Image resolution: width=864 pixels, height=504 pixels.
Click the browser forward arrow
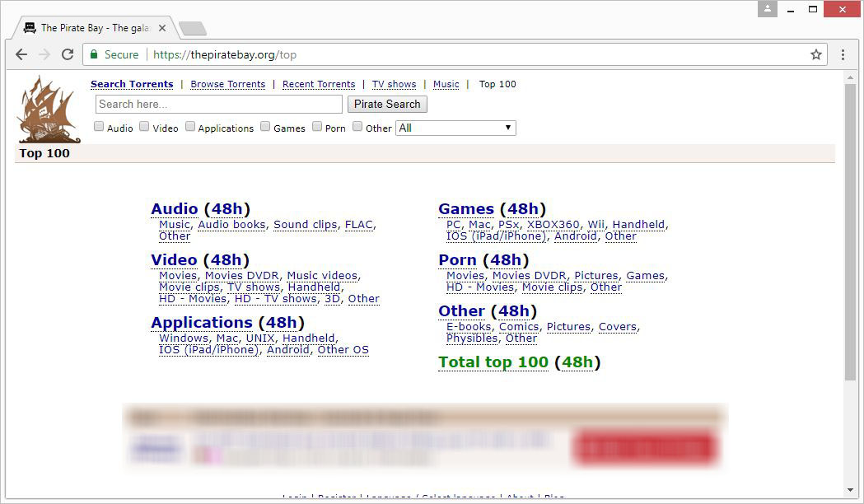coord(44,54)
